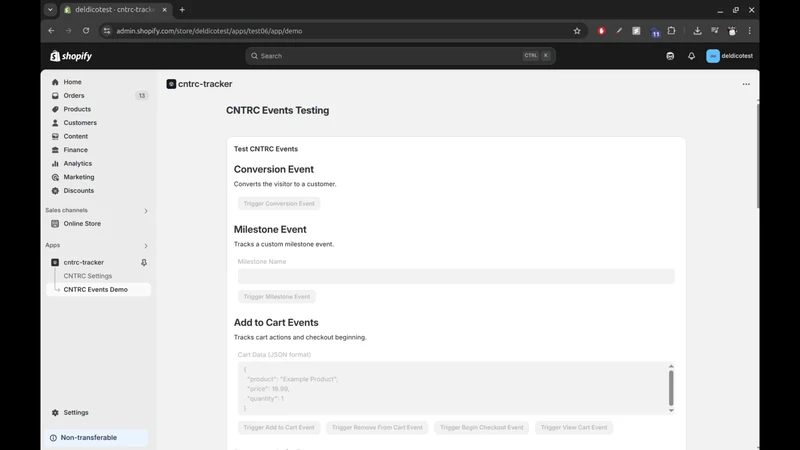
Task: Open notifications bell icon
Action: click(x=691, y=56)
